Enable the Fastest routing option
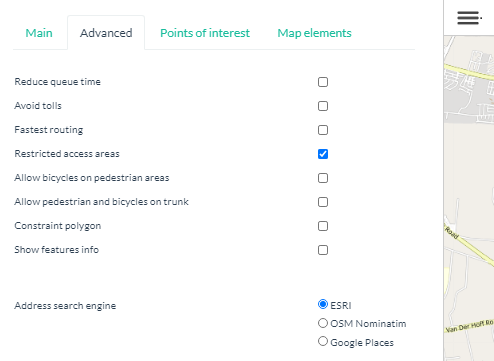Screen dimensions: 494x361 pyautogui.click(x=323, y=130)
